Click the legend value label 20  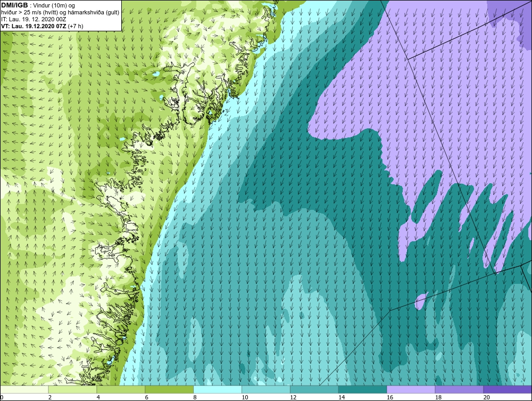487,397
